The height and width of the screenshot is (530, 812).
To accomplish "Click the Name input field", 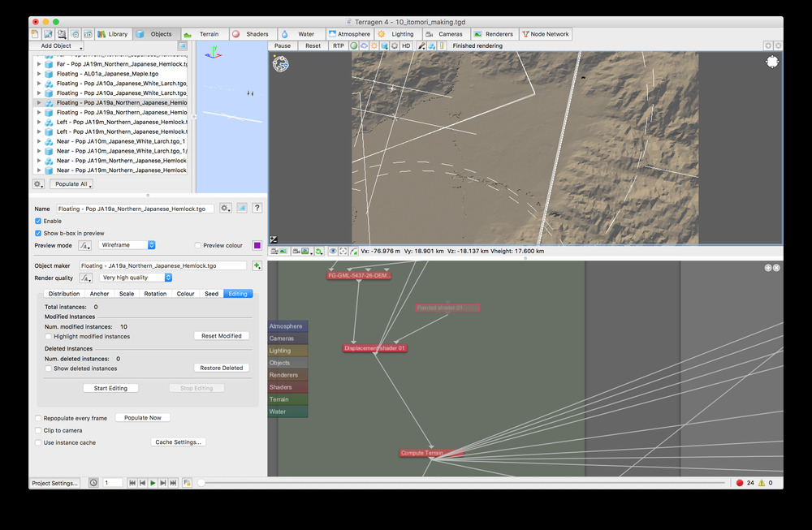I will [x=135, y=209].
